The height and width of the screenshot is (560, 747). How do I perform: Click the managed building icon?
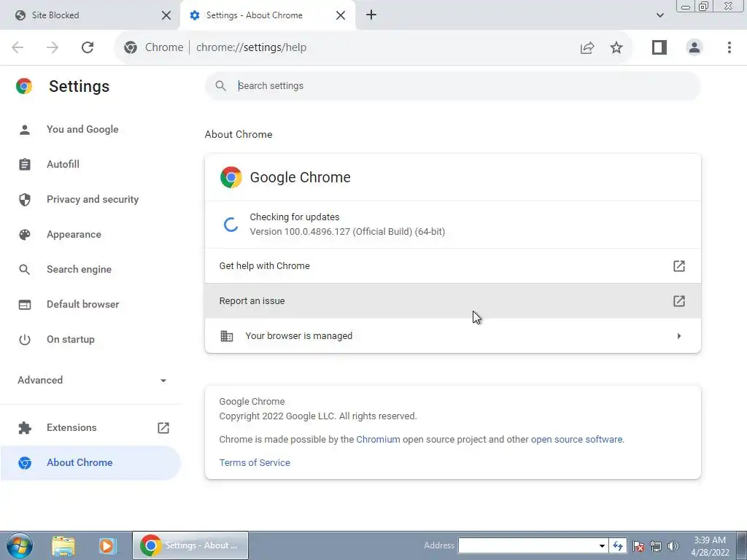click(x=227, y=335)
